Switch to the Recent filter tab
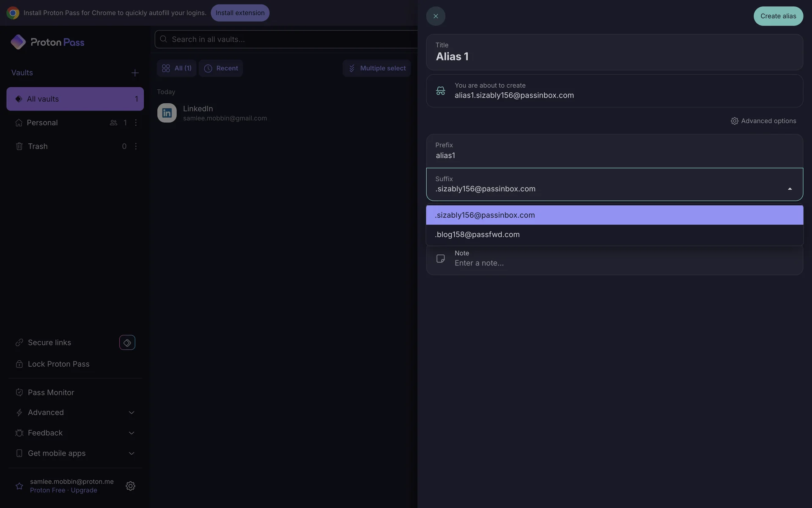 tap(221, 68)
